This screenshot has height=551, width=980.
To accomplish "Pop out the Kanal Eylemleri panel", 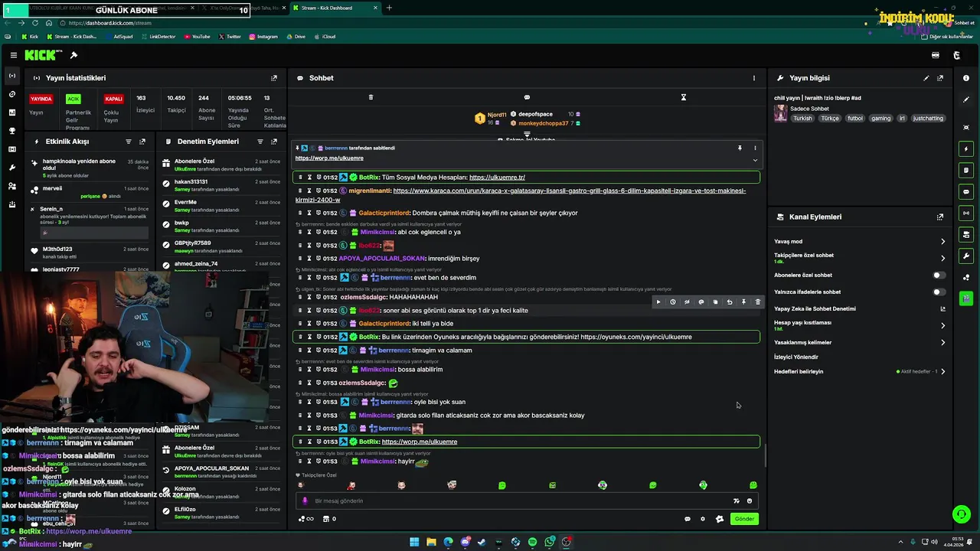I will pos(940,217).
